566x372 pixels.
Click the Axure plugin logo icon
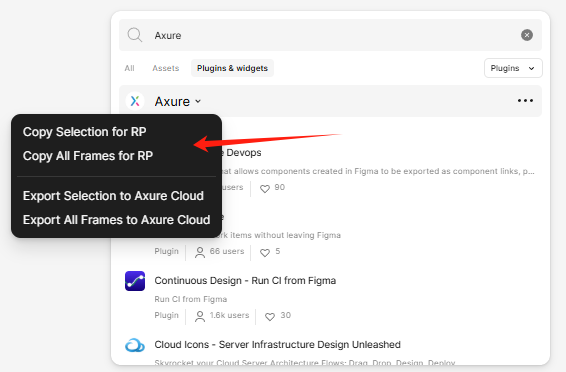[135, 101]
